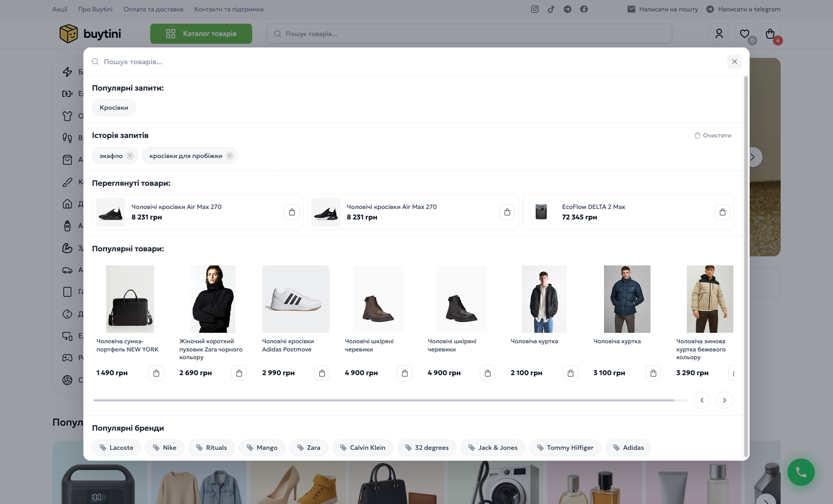
Task: Clear search history with Очистити
Action: click(x=713, y=135)
